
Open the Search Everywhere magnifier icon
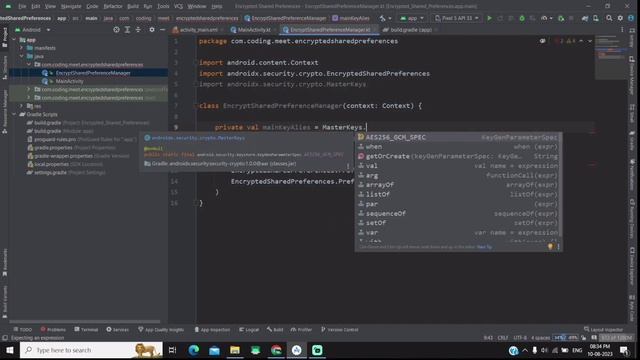(x=609, y=18)
